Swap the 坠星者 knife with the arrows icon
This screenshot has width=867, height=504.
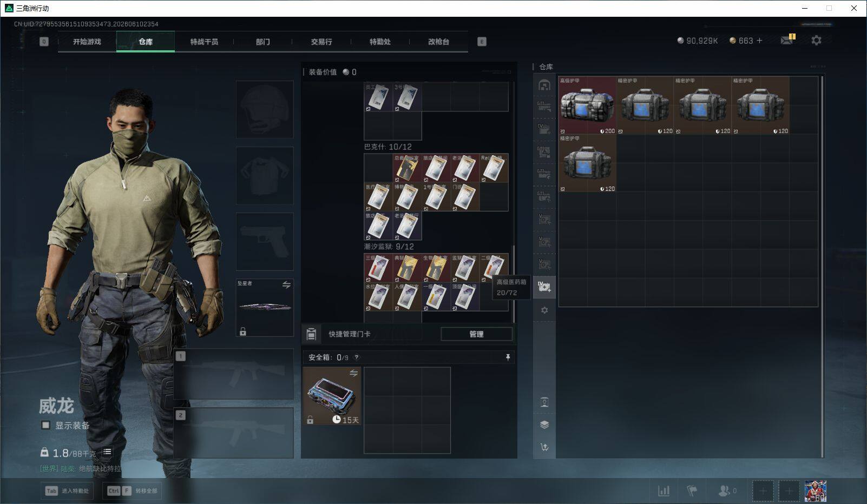point(286,284)
